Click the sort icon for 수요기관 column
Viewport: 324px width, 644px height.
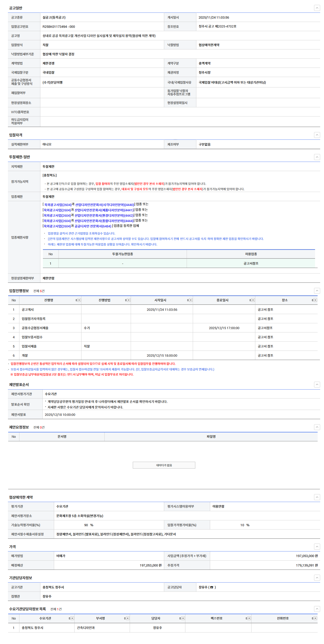69,618
